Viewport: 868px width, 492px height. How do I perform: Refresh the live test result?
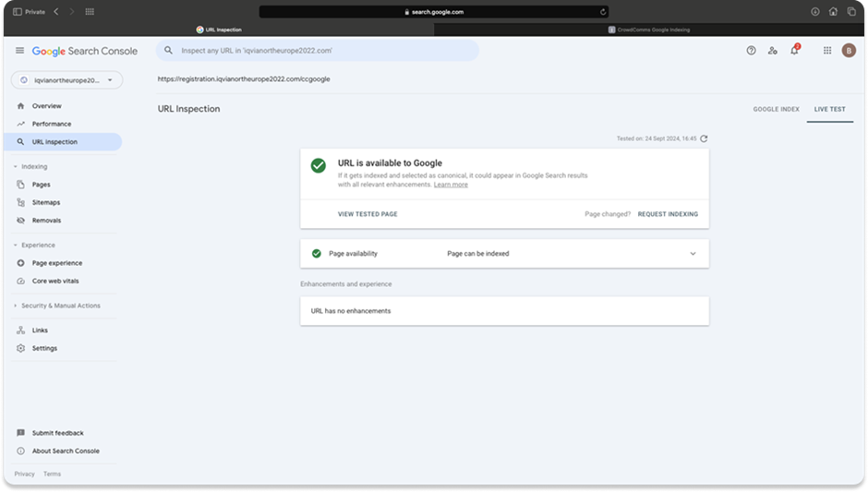click(x=704, y=138)
